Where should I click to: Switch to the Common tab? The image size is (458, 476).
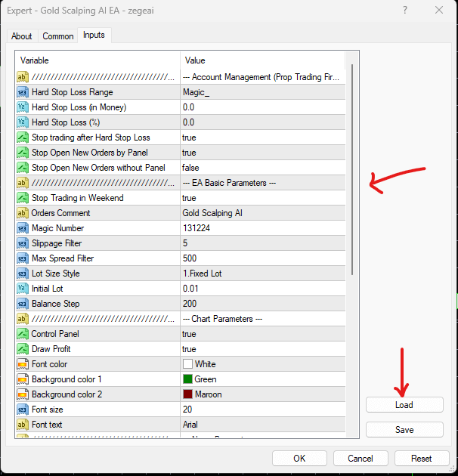tap(58, 36)
